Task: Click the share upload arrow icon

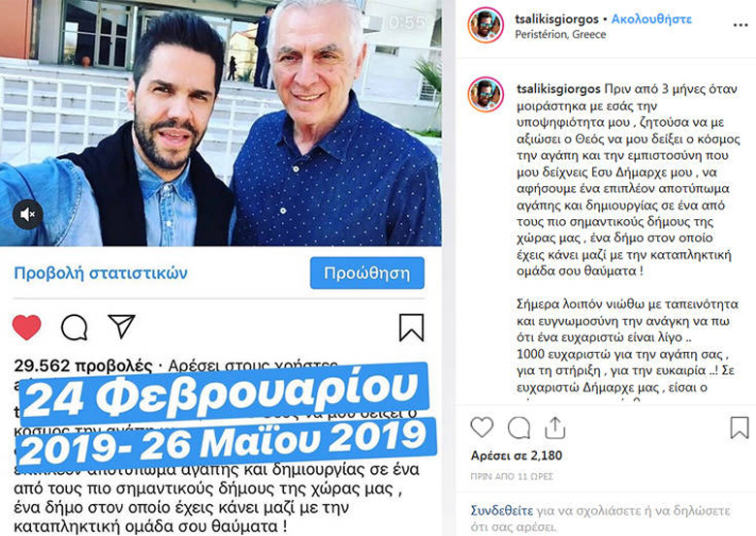Action: [x=555, y=427]
